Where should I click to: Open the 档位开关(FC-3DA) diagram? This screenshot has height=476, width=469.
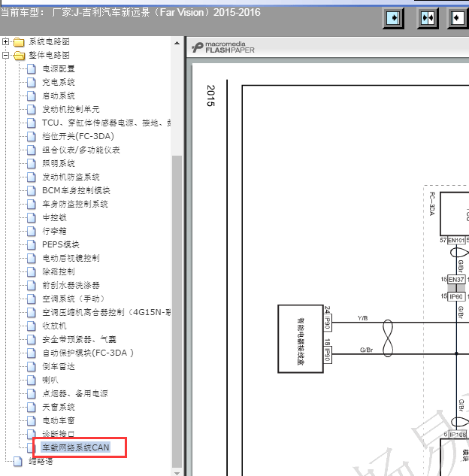point(78,136)
